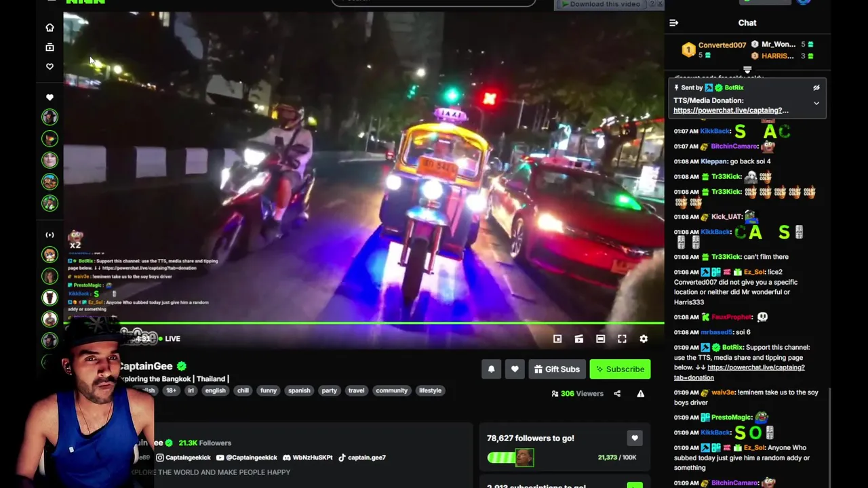Select the funny tag
This screenshot has height=488, width=868.
tap(269, 390)
